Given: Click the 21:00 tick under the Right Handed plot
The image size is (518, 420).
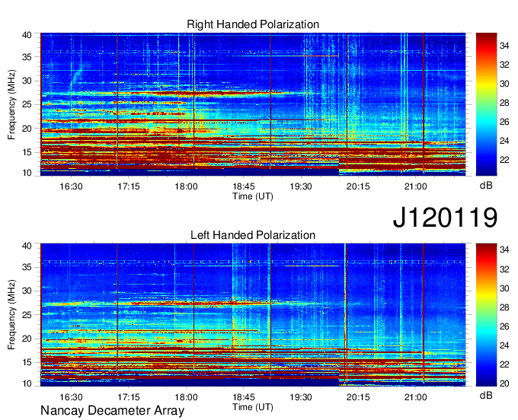Looking at the screenshot, I should coord(416,186).
